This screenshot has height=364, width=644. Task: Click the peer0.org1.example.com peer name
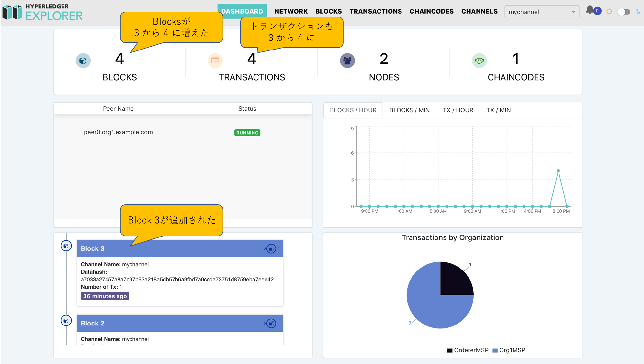click(x=118, y=132)
